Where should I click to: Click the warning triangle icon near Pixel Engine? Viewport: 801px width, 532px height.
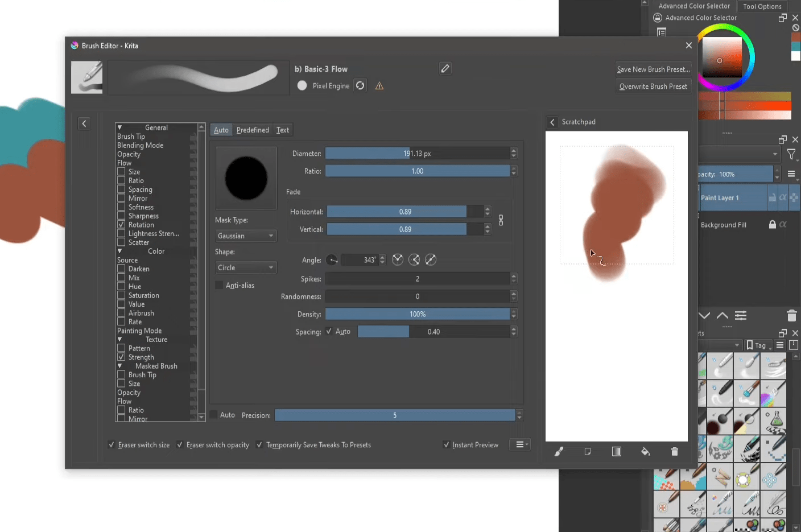379,85
